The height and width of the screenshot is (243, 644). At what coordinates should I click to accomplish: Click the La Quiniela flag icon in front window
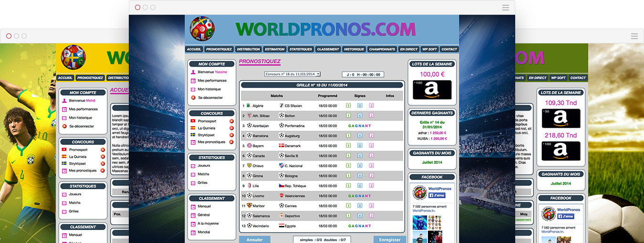coord(193,128)
